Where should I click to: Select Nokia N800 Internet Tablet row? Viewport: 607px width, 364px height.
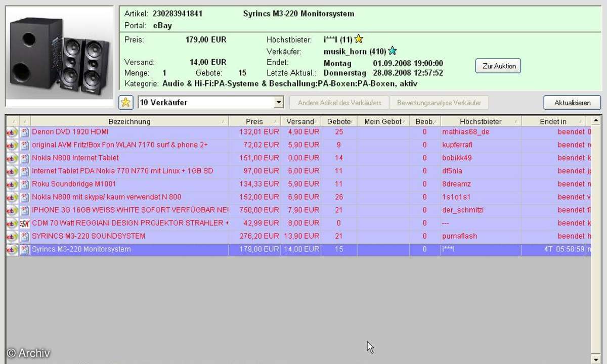[x=298, y=158]
